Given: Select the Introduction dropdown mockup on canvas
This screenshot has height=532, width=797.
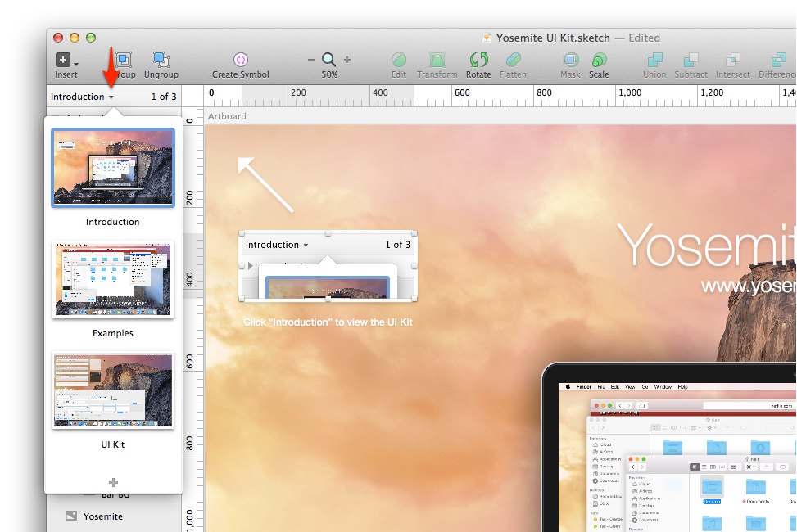Looking at the screenshot, I should pos(328,267).
